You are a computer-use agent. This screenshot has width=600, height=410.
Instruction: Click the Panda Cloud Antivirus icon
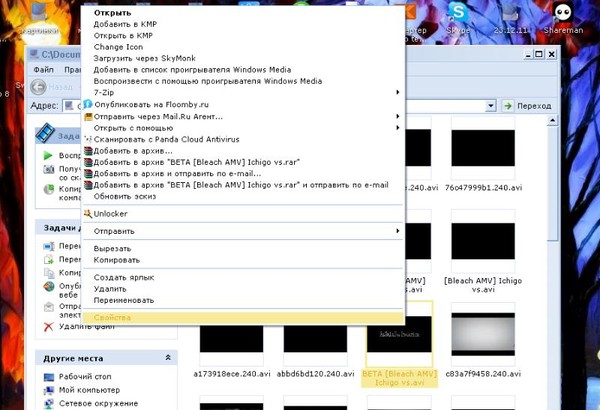pos(88,139)
